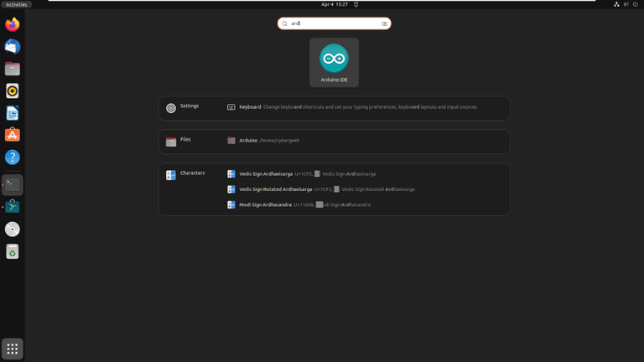Open the power icon in top bar
644x362 pixels.
636,4
